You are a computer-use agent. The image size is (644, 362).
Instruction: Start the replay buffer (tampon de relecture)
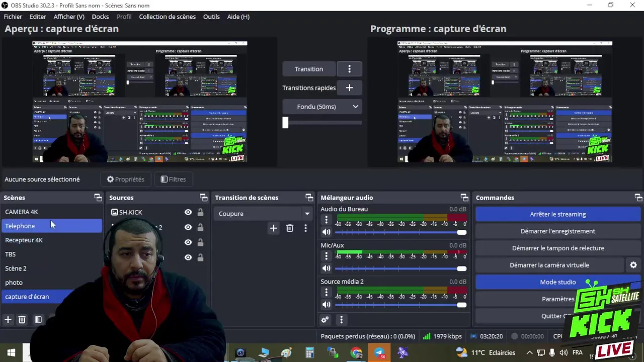tap(558, 248)
